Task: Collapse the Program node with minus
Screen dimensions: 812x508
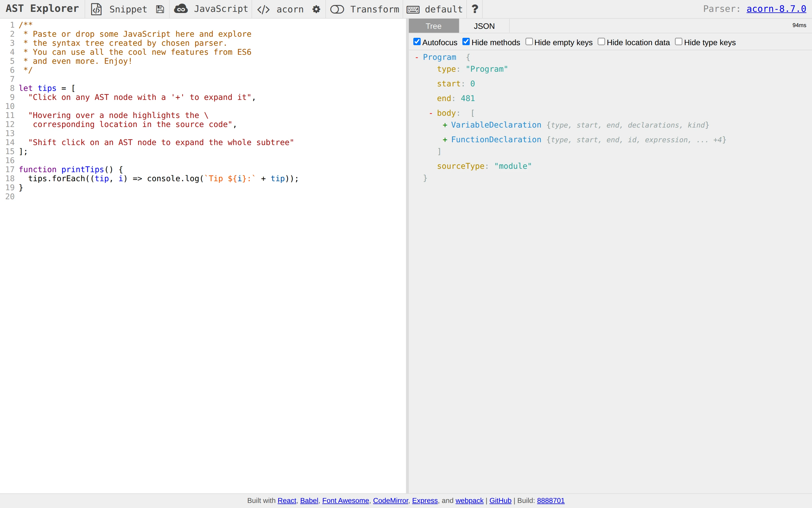Action: coord(417,58)
